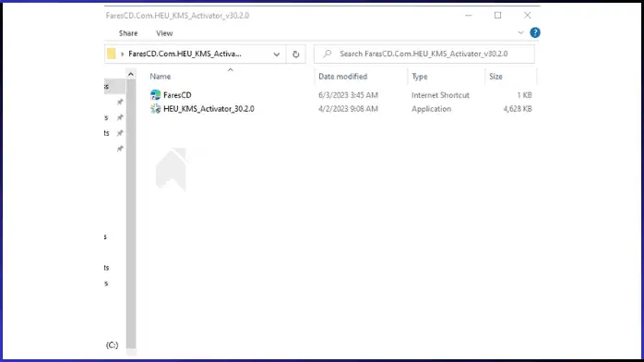Sort files by the Type column
644x362 pixels.
pyautogui.click(x=420, y=77)
